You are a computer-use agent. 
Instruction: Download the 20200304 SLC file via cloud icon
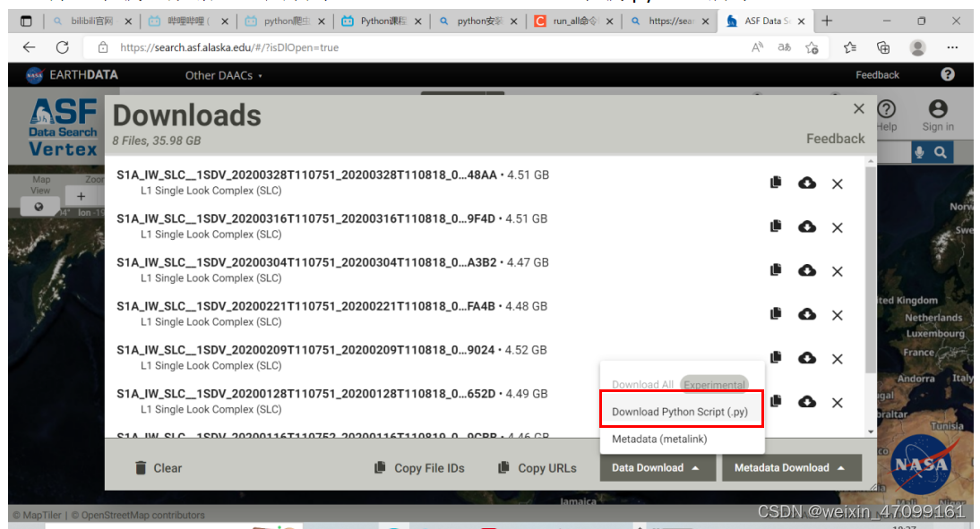pos(807,270)
